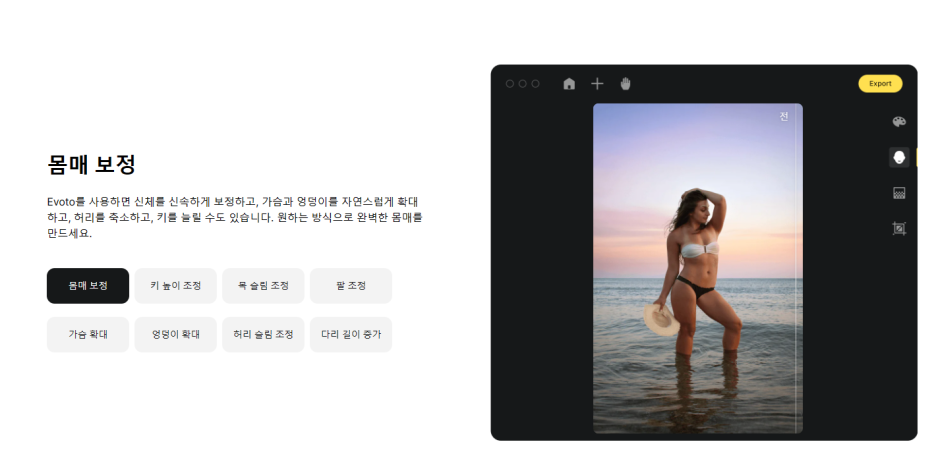Click the 전 label on the photo
The height and width of the screenshot is (473, 936).
(784, 116)
